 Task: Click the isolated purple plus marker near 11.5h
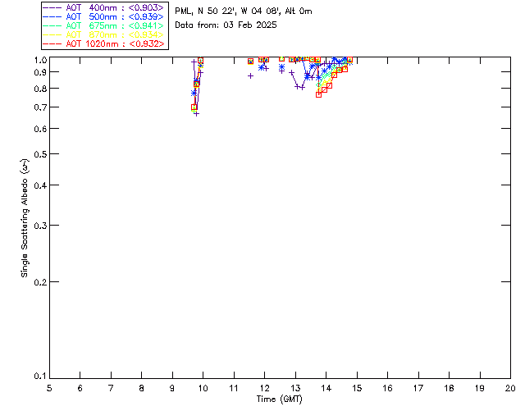250,76
